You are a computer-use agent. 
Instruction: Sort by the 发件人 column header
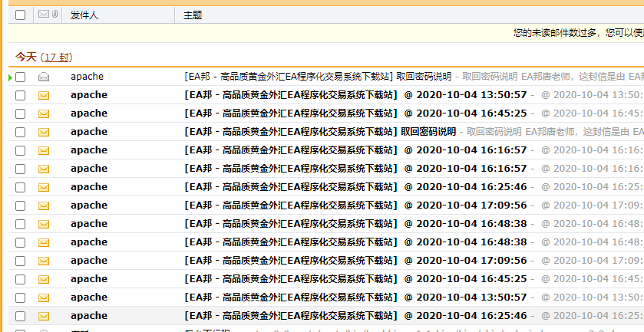click(x=84, y=15)
